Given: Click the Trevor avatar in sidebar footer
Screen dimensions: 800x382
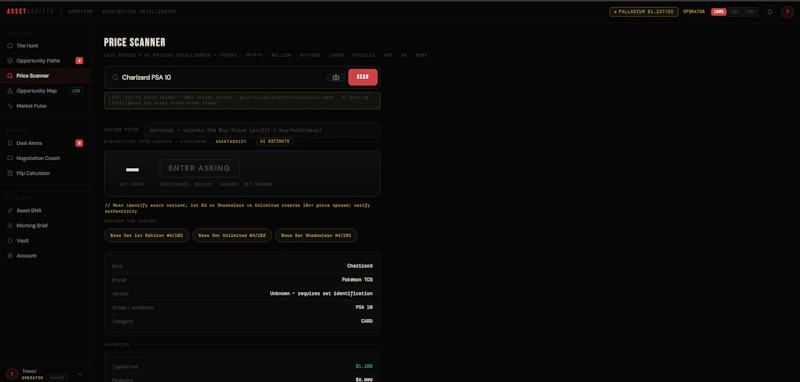Looking at the screenshot, I should click(11, 374).
